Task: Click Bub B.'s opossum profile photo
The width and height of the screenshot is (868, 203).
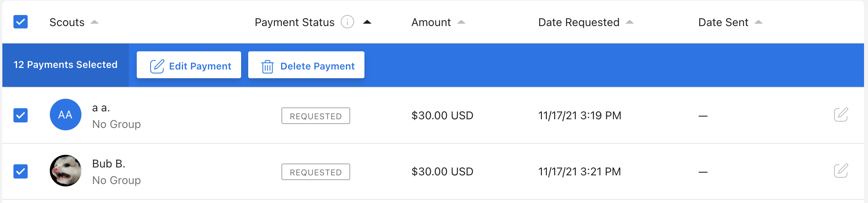Action: click(x=66, y=171)
